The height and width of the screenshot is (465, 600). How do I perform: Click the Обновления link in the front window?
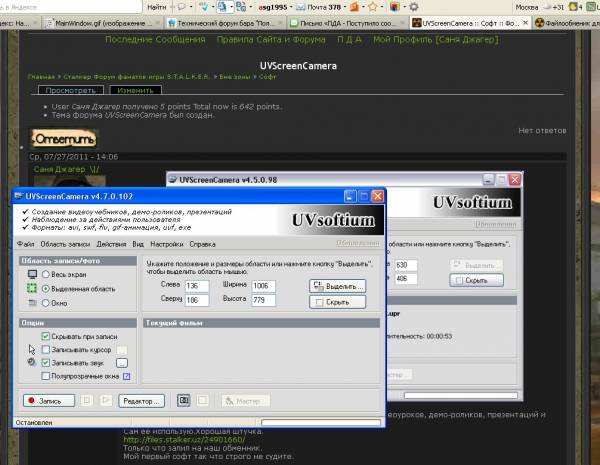357,243
